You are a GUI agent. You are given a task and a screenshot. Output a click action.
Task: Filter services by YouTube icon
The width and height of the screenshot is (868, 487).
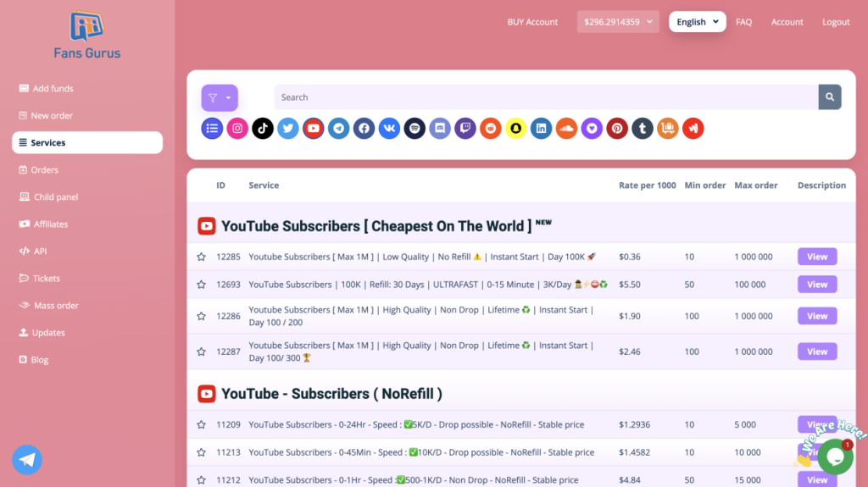[x=314, y=129]
